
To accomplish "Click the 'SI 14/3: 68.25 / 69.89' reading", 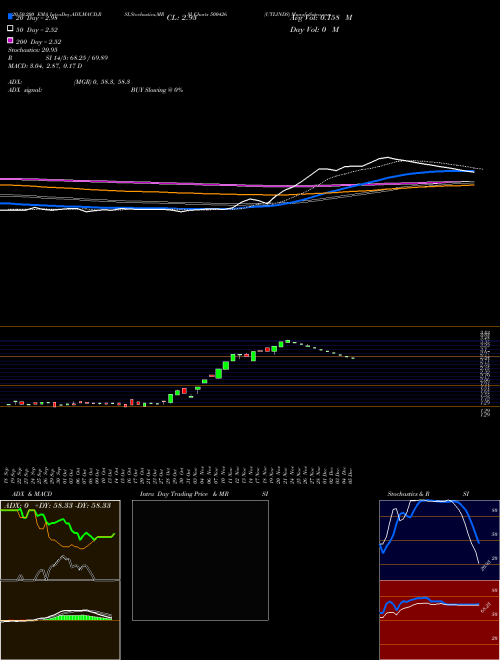I will [77, 58].
